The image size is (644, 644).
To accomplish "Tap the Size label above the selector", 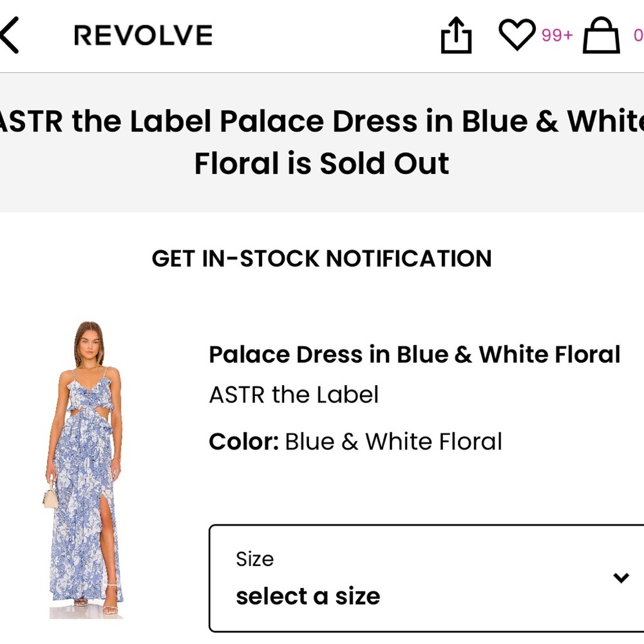I will click(x=255, y=559).
